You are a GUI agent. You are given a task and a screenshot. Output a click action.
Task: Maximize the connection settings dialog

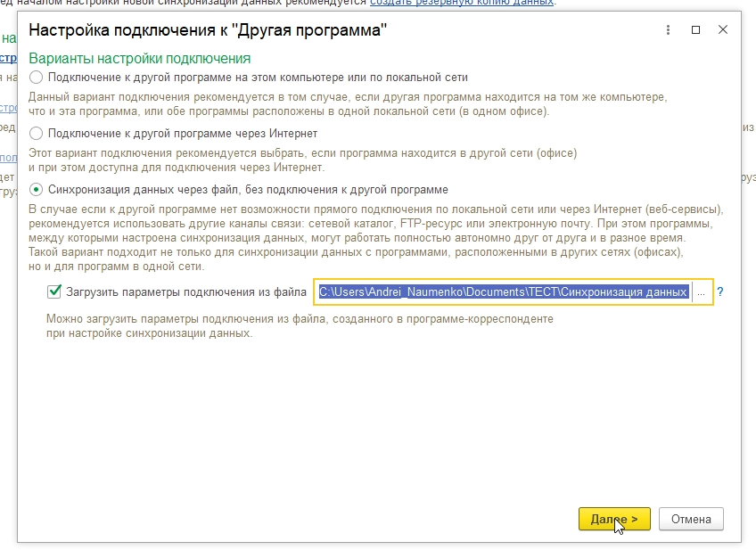(x=696, y=30)
